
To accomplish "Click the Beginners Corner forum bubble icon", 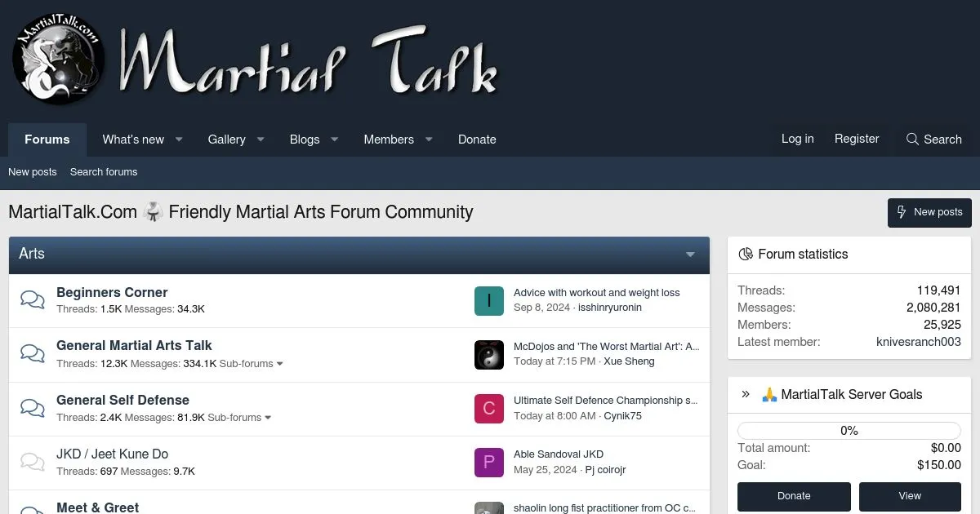I will pyautogui.click(x=33, y=299).
